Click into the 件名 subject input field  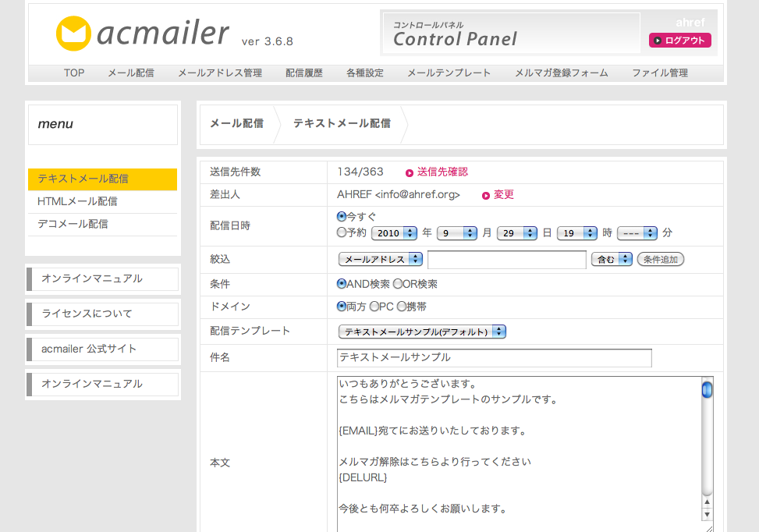pyautogui.click(x=495, y=357)
